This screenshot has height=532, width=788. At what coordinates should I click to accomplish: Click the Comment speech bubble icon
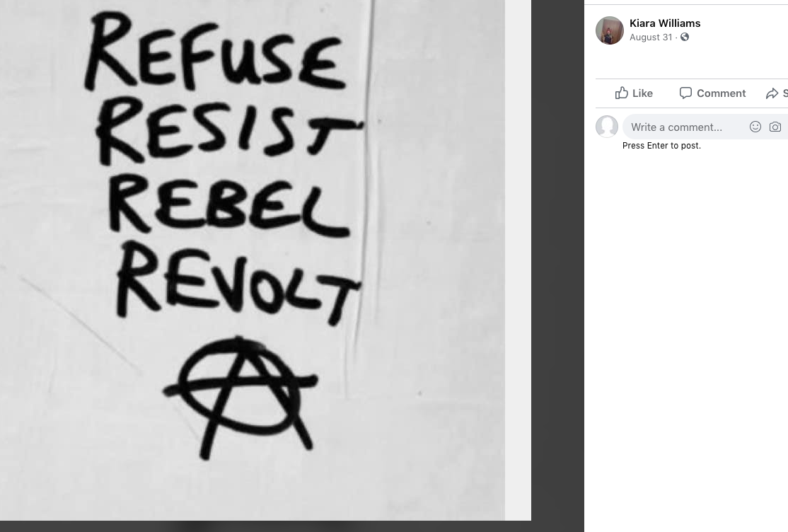pos(685,93)
